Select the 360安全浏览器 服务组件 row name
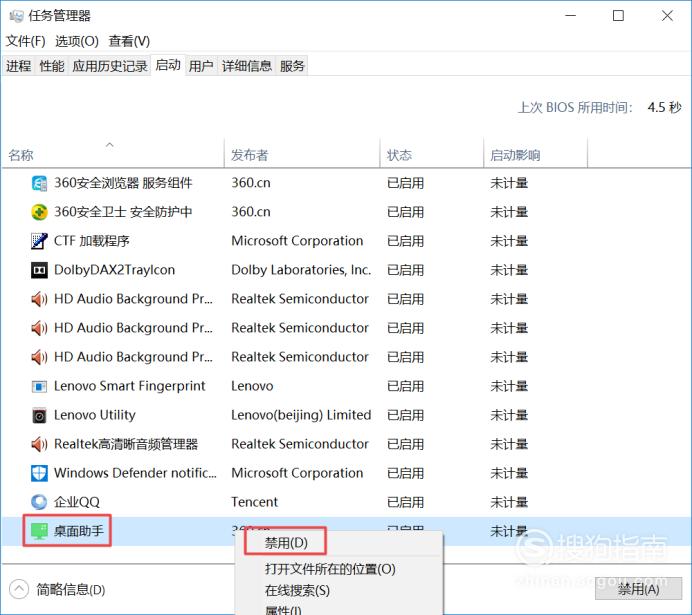Screen dimensions: 692x615 pos(123,183)
